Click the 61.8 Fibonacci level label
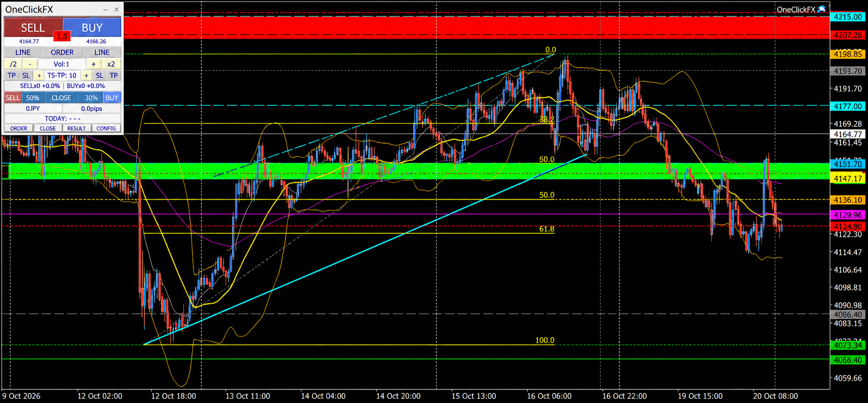Viewport: 868px width, 403px height. click(x=547, y=229)
